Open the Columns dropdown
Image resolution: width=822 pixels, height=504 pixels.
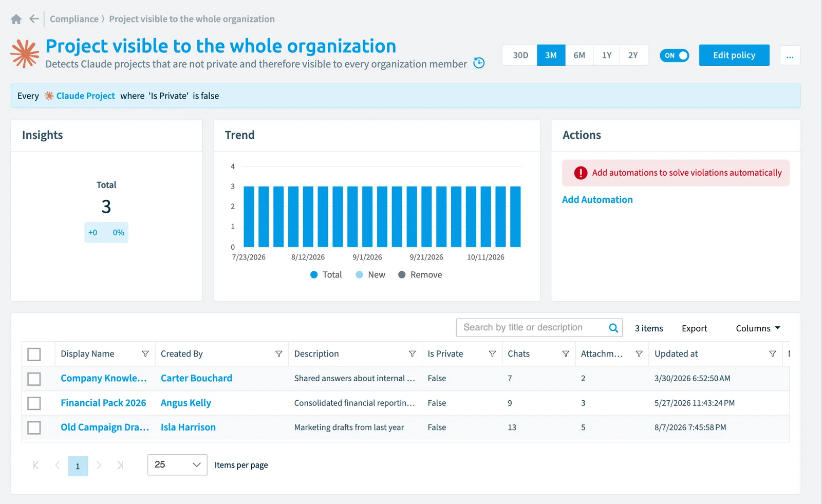pyautogui.click(x=758, y=328)
